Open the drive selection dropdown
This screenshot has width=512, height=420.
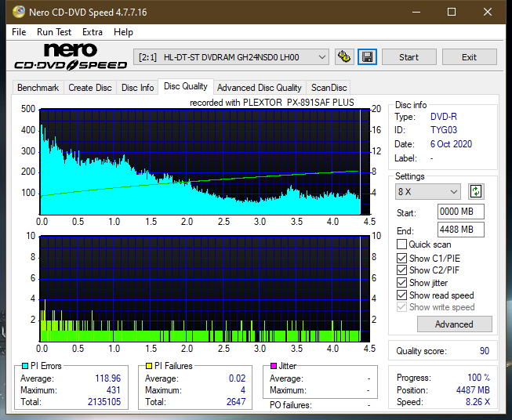pyautogui.click(x=231, y=57)
